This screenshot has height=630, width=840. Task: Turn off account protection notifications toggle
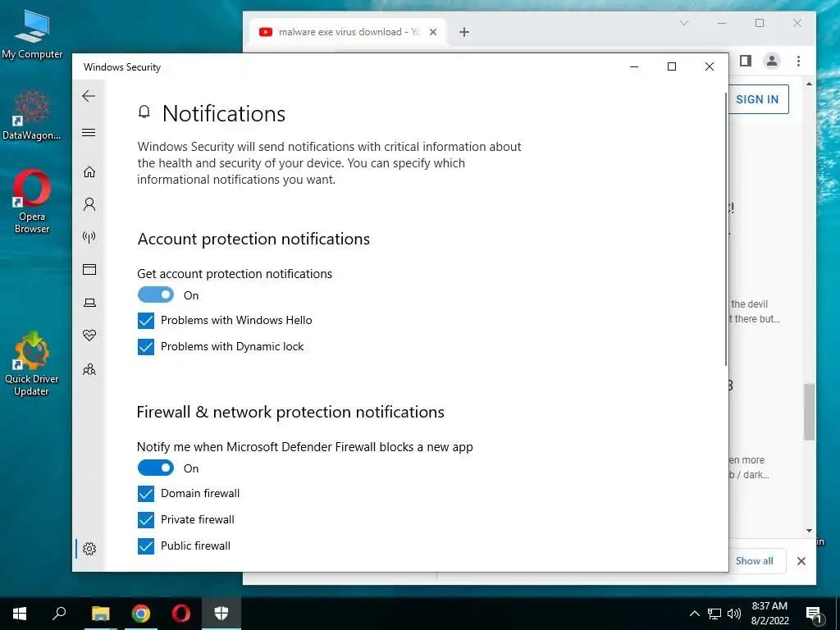click(x=156, y=295)
